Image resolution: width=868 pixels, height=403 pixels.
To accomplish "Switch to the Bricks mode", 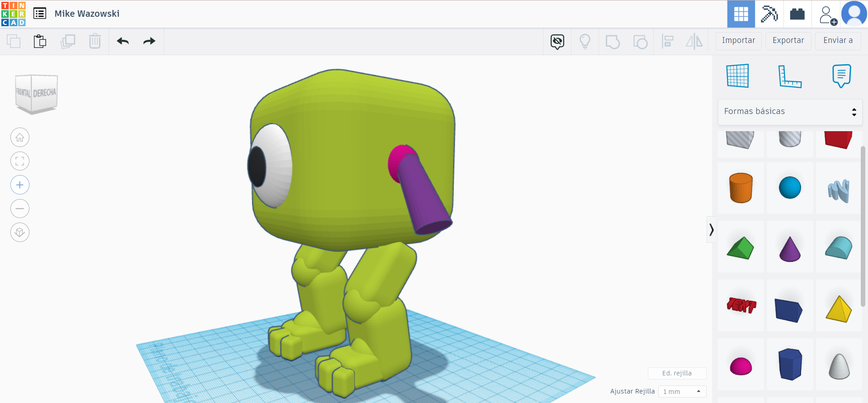I will point(797,14).
